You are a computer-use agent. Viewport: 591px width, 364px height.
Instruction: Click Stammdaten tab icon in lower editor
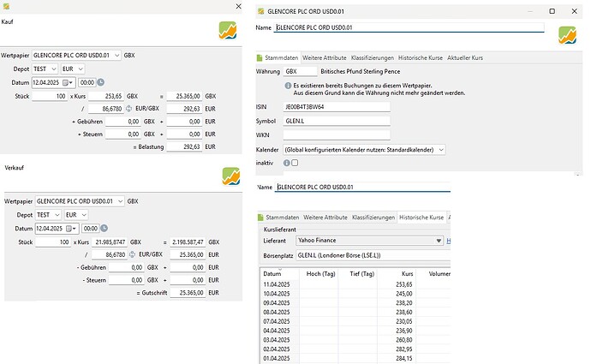pyautogui.click(x=260, y=218)
